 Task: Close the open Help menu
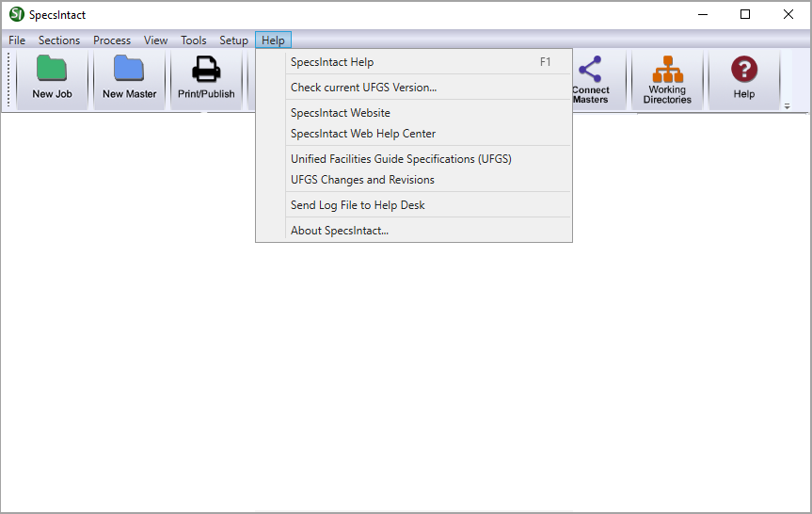point(273,40)
